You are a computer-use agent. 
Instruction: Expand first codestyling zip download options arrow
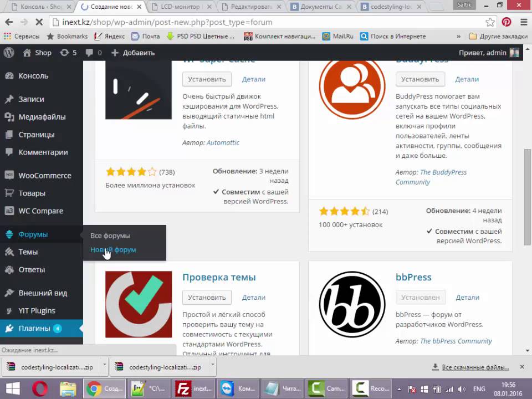coord(104,367)
